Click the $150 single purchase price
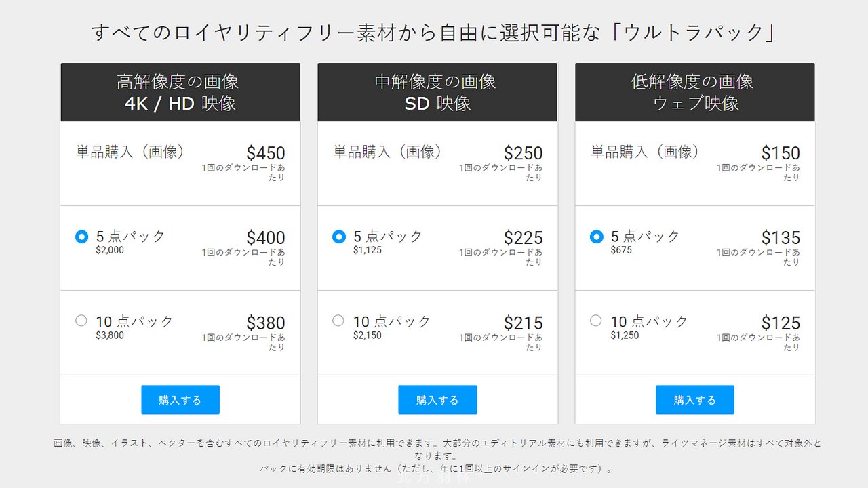 781,153
